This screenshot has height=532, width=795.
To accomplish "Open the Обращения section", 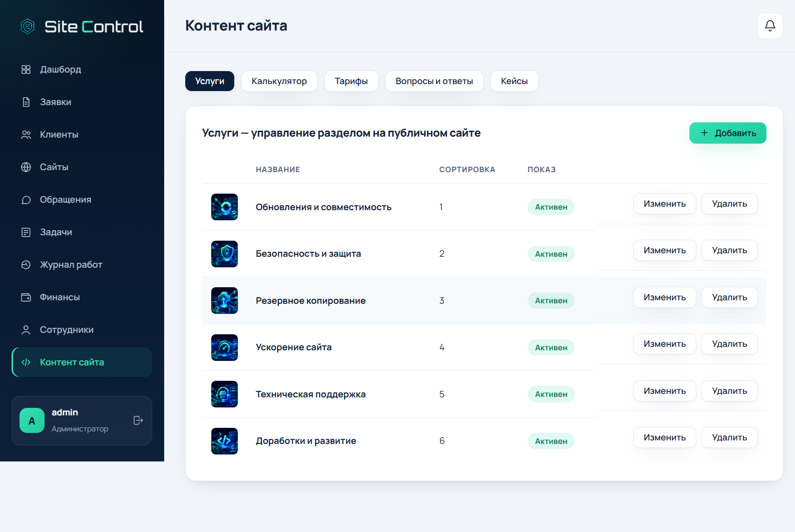I will 82,200.
